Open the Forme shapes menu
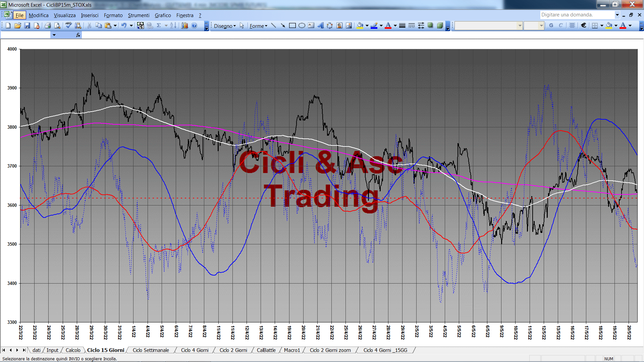The height and width of the screenshot is (362, 644). (258, 26)
